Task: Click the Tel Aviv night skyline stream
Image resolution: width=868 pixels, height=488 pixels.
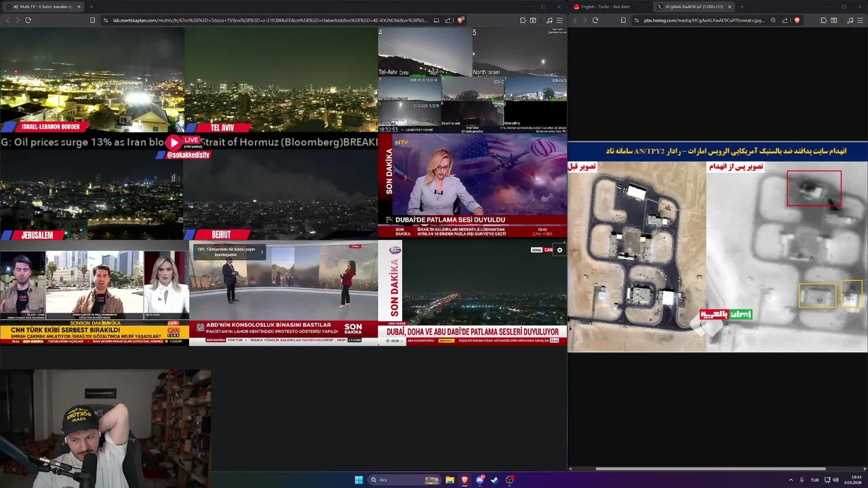Action: click(x=281, y=80)
